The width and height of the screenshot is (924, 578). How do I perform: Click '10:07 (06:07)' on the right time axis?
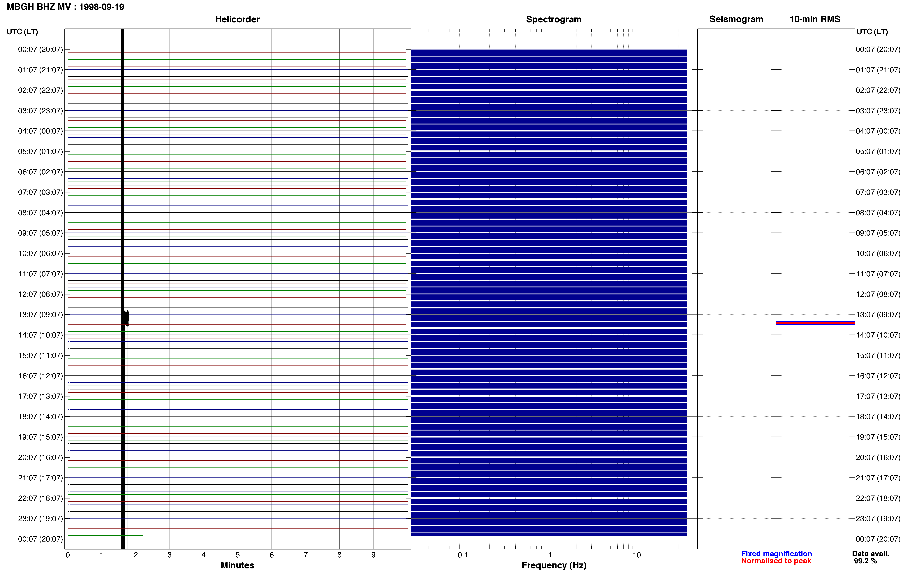[878, 253]
